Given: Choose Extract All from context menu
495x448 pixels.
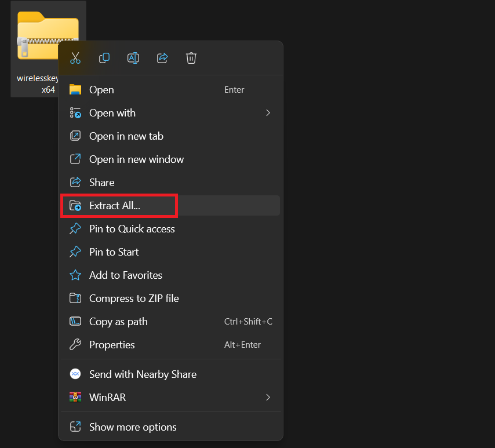Looking at the screenshot, I should pyautogui.click(x=115, y=206).
